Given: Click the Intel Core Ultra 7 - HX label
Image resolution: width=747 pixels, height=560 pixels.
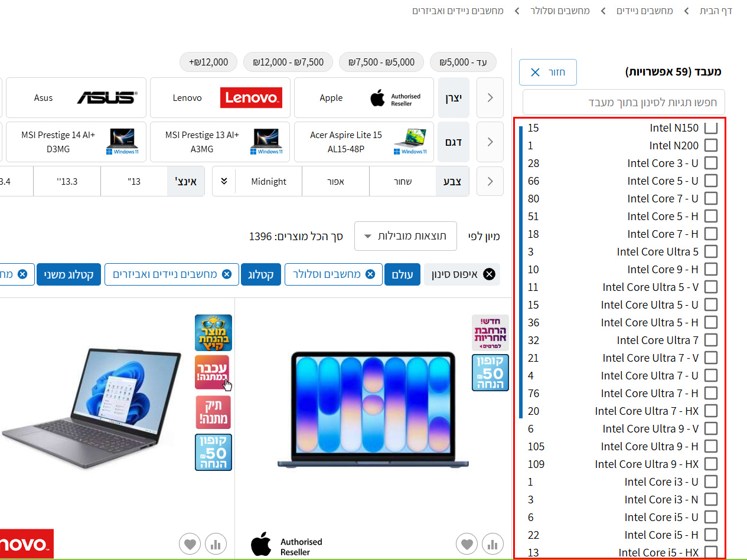Looking at the screenshot, I should click(647, 411).
